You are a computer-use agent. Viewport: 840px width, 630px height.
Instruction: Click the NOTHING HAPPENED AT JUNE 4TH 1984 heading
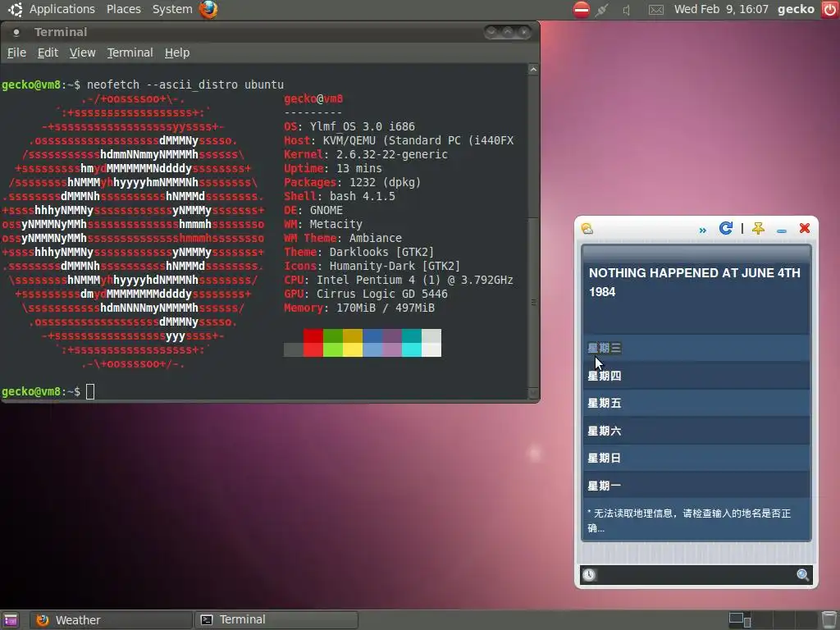(x=694, y=282)
